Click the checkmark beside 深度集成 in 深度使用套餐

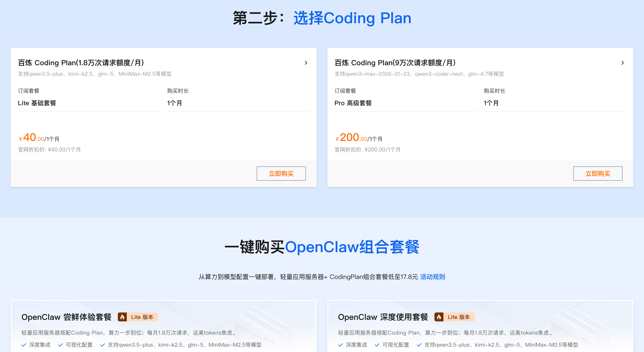[341, 345]
